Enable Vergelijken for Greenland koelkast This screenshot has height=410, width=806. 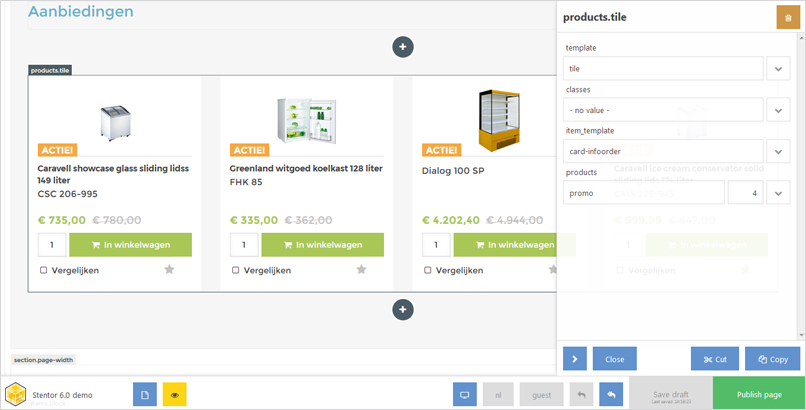(x=235, y=270)
